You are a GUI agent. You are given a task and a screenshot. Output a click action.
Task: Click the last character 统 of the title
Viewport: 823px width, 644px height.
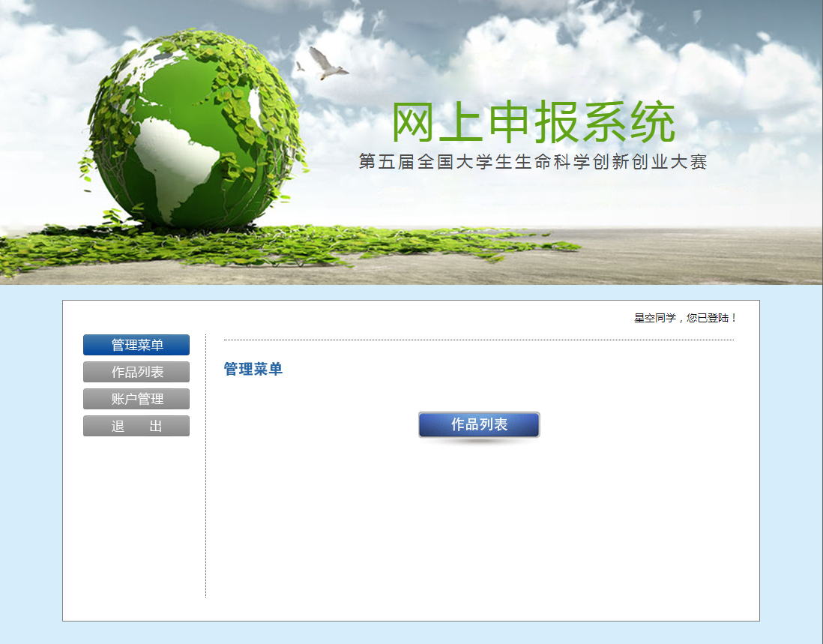652,123
